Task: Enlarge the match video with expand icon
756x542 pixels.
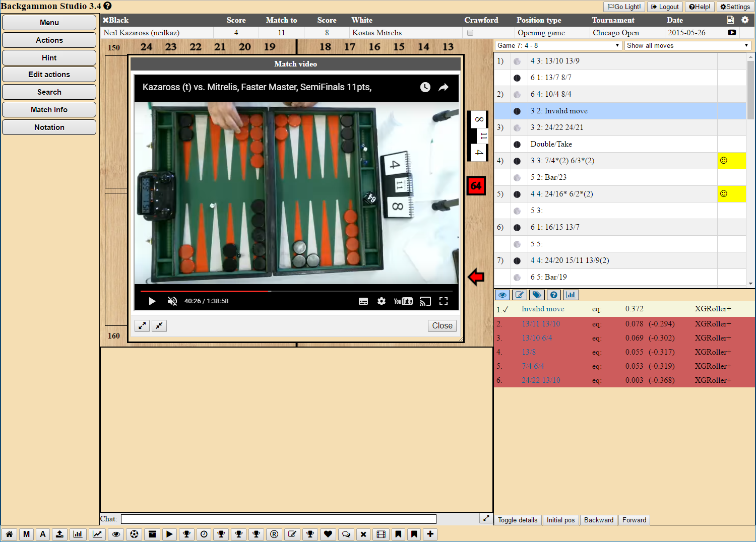Action: coord(143,326)
